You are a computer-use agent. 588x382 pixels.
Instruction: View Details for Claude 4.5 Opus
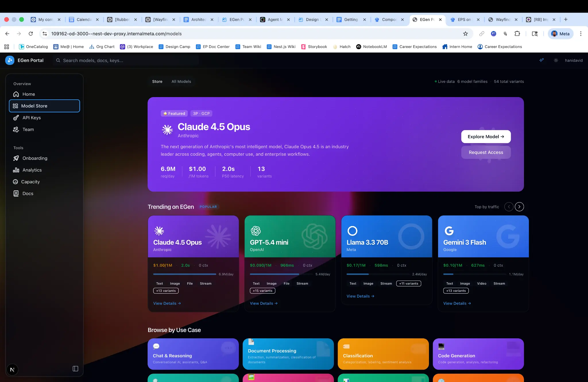[167, 303]
